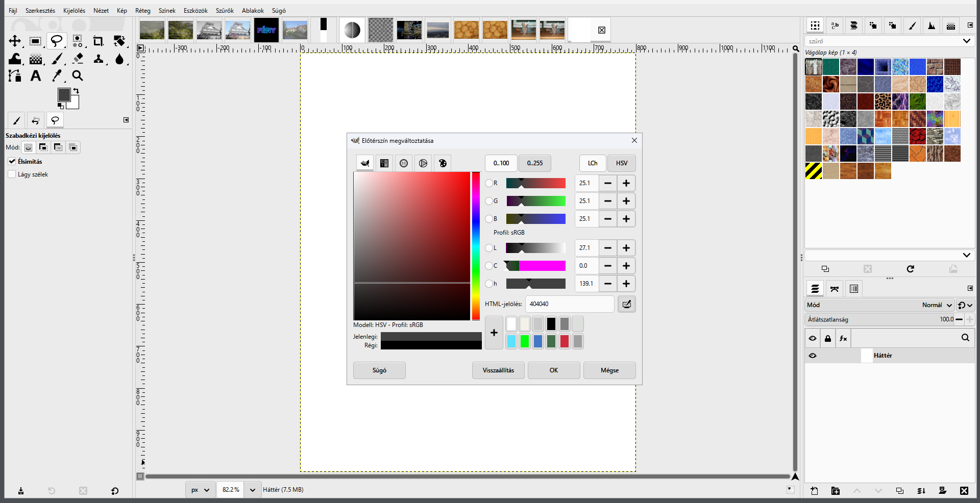The height and width of the screenshot is (503, 980).
Task: Select the G channel radio button
Action: 489,201
